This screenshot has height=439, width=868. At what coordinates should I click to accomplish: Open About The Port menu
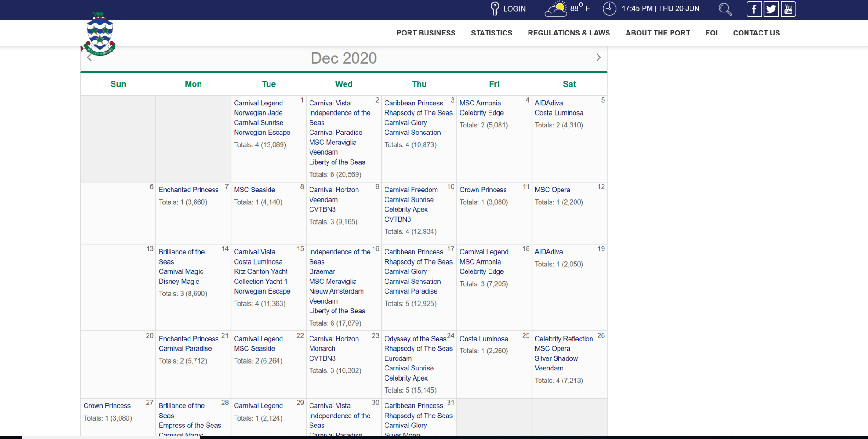(x=658, y=33)
